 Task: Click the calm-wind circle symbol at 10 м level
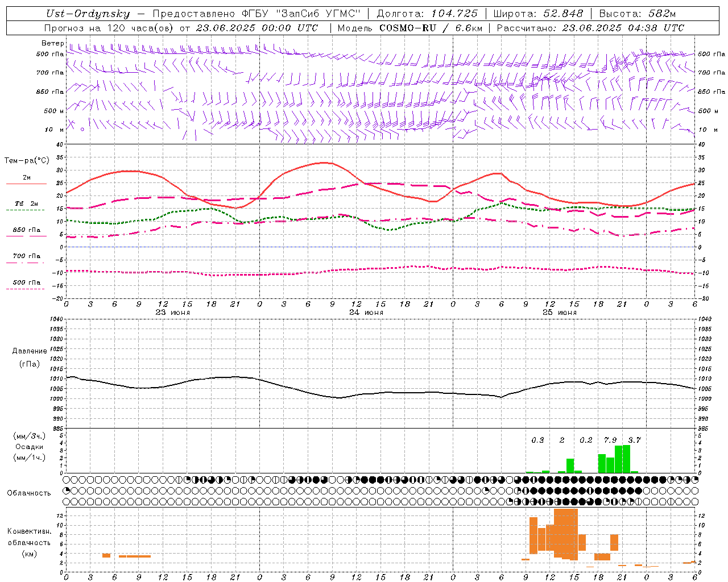pos(82,129)
